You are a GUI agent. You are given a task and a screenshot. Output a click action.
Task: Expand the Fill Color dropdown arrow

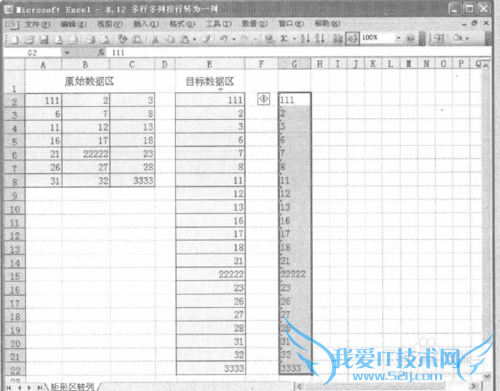click(467, 39)
